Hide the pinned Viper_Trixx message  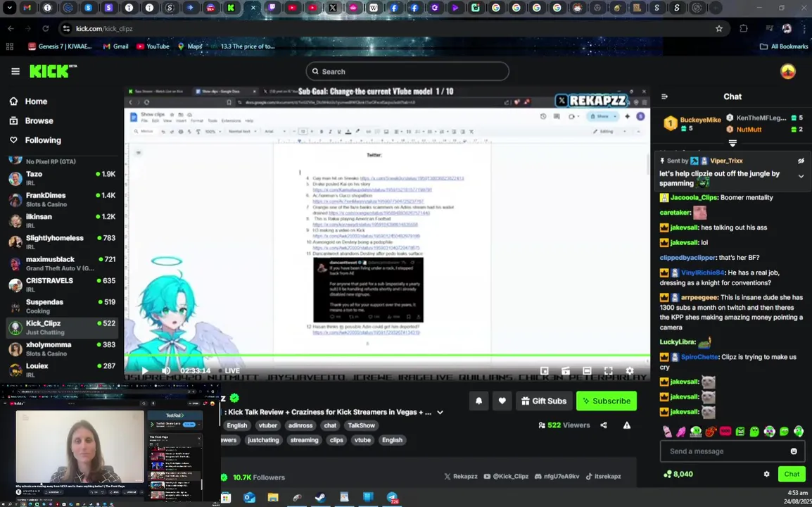click(x=801, y=161)
